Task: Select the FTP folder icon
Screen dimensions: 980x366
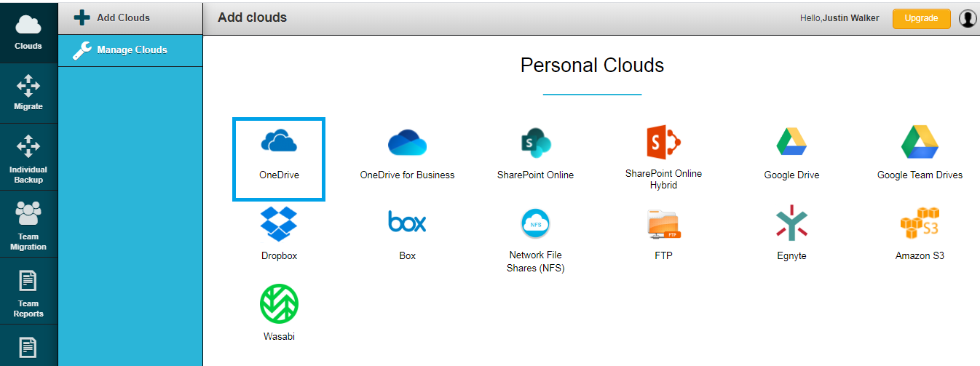Action: click(663, 224)
